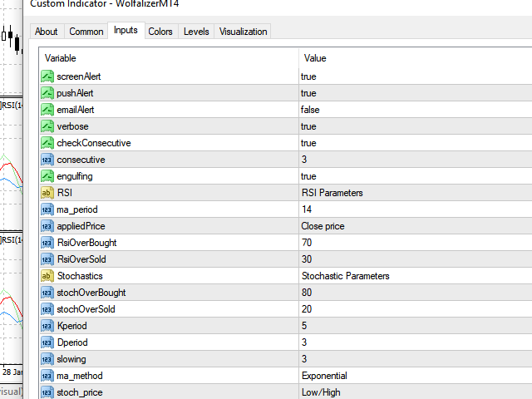Select the slowing value 3
Viewport: 532px width, 399px height.
(x=304, y=359)
